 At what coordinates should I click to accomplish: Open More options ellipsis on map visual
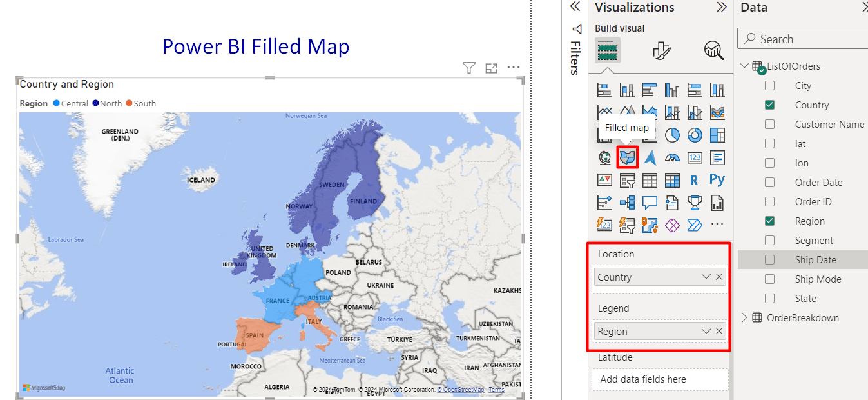(x=514, y=67)
